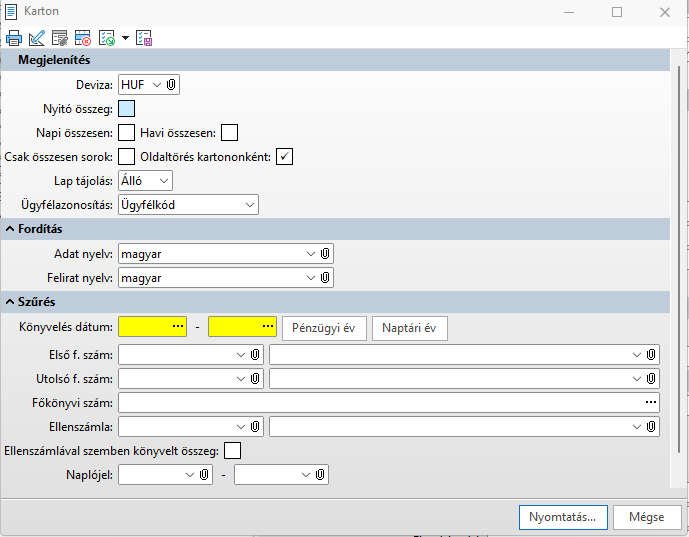Screen dimensions: 689x537
Task: Click the paperclip next to Deviza HUF
Action: pyautogui.click(x=171, y=84)
